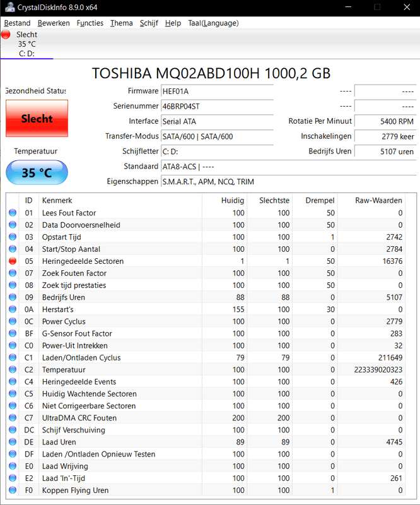This screenshot has width=420, height=505.
Task: Click the Firmware field HEF01A
Action: tap(217, 91)
